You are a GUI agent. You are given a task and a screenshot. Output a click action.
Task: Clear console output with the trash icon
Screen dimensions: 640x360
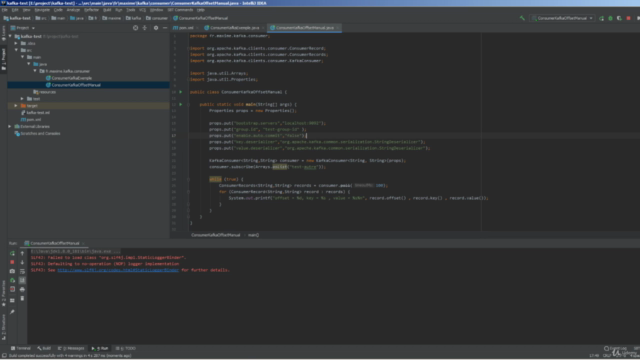click(22, 298)
